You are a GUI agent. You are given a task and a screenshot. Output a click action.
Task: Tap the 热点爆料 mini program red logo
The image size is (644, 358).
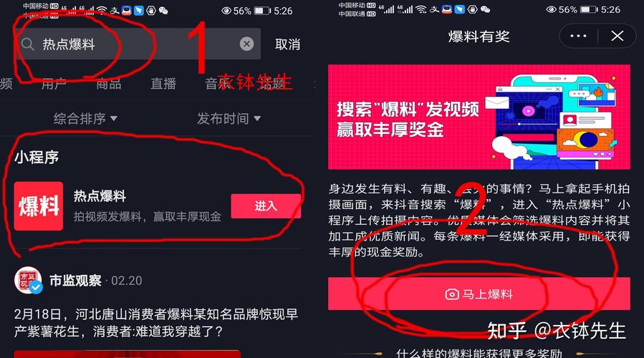(39, 206)
